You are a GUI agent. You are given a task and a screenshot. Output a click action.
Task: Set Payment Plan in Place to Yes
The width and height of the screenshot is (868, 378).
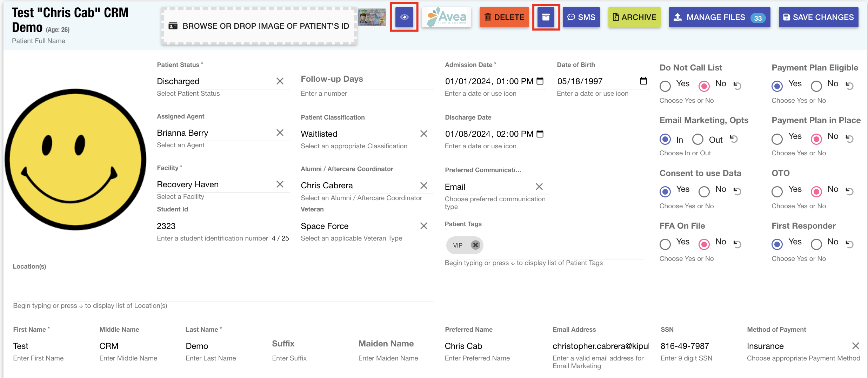[777, 139]
